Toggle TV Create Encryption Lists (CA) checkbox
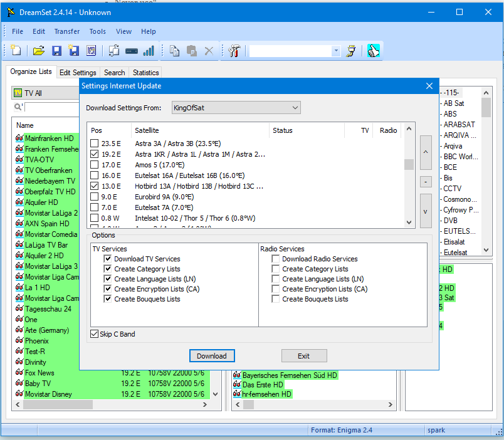This screenshot has height=440, width=504. (x=108, y=288)
